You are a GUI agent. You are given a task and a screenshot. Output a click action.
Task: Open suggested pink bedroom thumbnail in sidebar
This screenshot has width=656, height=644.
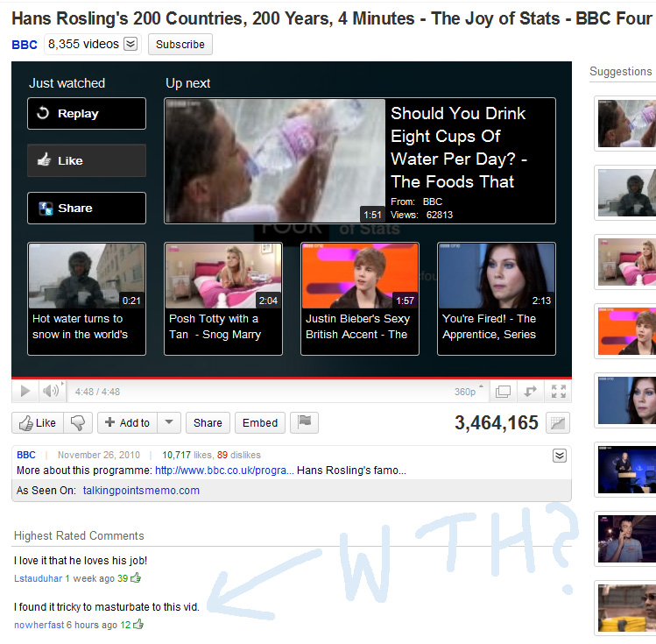click(626, 262)
